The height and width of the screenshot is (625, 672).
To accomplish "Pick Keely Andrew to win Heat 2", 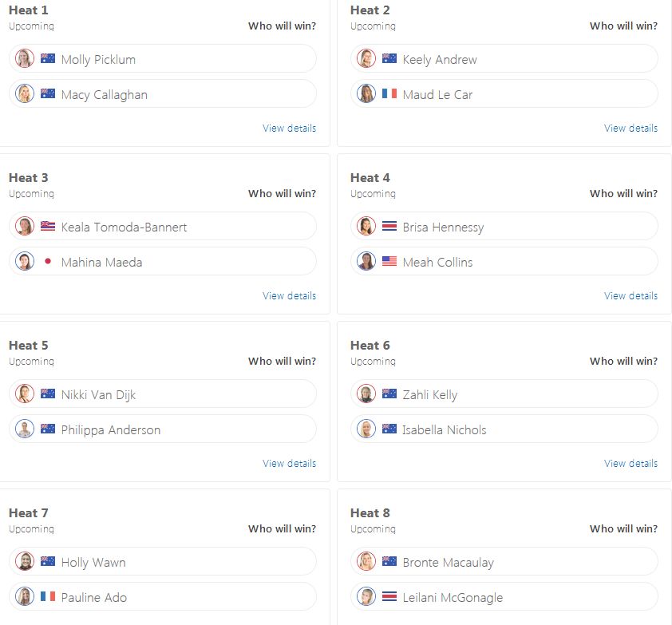I will pos(504,58).
